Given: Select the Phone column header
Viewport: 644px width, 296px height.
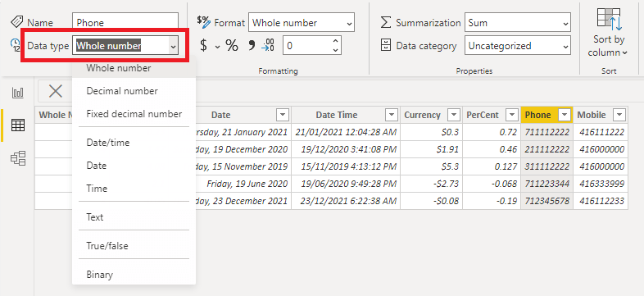Looking at the screenshot, I should coord(537,115).
